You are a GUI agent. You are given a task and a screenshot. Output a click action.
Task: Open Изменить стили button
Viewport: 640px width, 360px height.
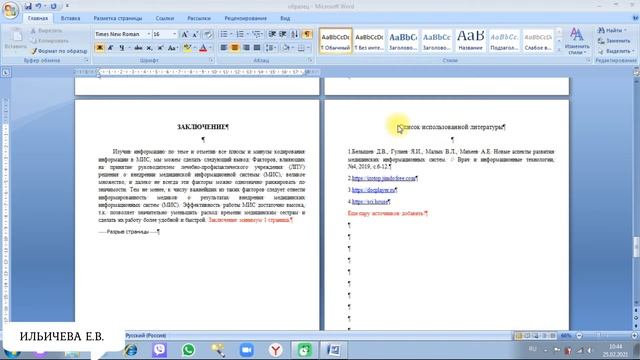576,41
